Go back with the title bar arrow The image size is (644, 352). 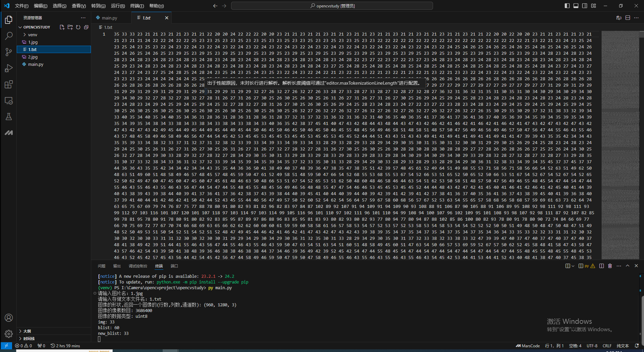pyautogui.click(x=215, y=6)
